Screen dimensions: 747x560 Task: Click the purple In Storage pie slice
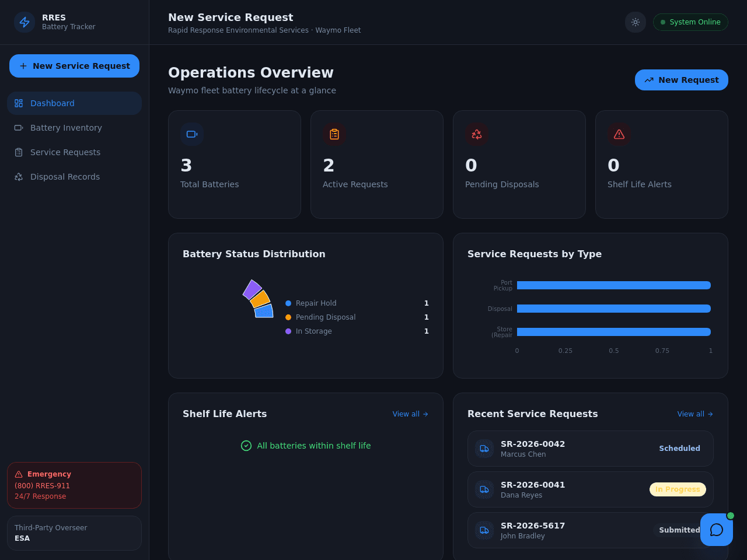click(x=252, y=289)
